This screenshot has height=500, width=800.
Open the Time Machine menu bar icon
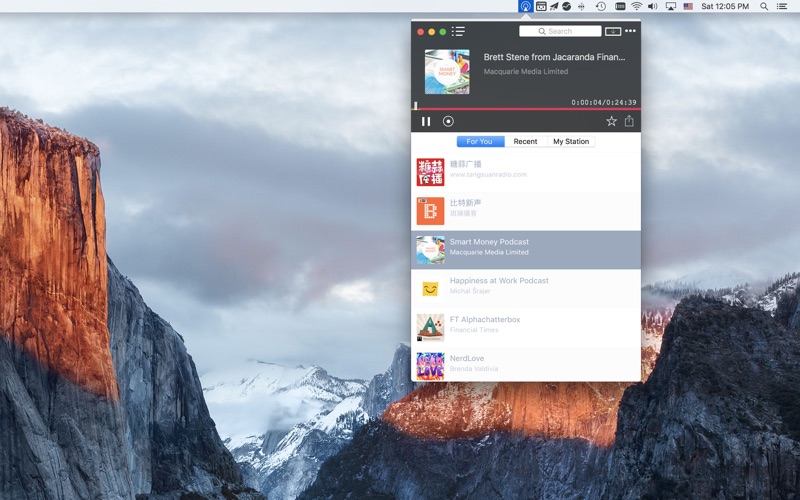click(x=601, y=6)
